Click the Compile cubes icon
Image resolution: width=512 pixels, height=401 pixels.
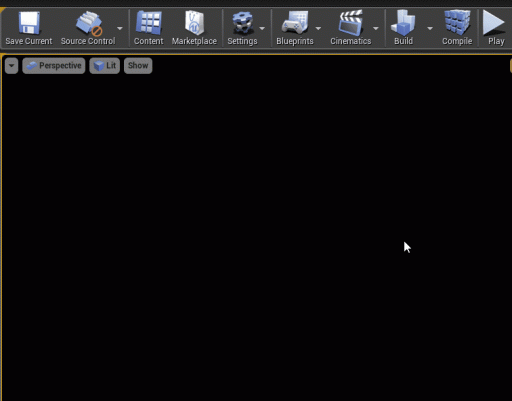coord(457,23)
